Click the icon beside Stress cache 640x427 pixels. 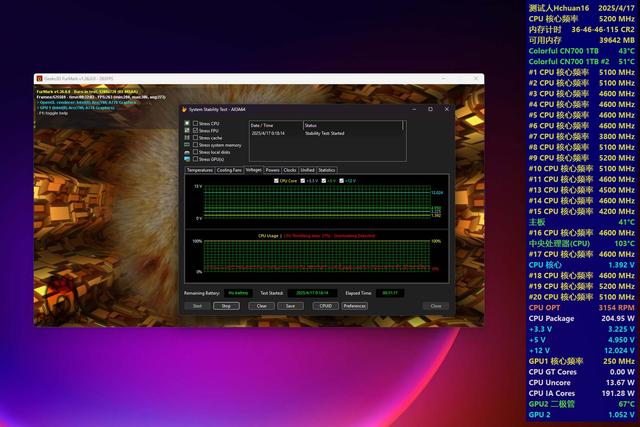(x=186, y=138)
